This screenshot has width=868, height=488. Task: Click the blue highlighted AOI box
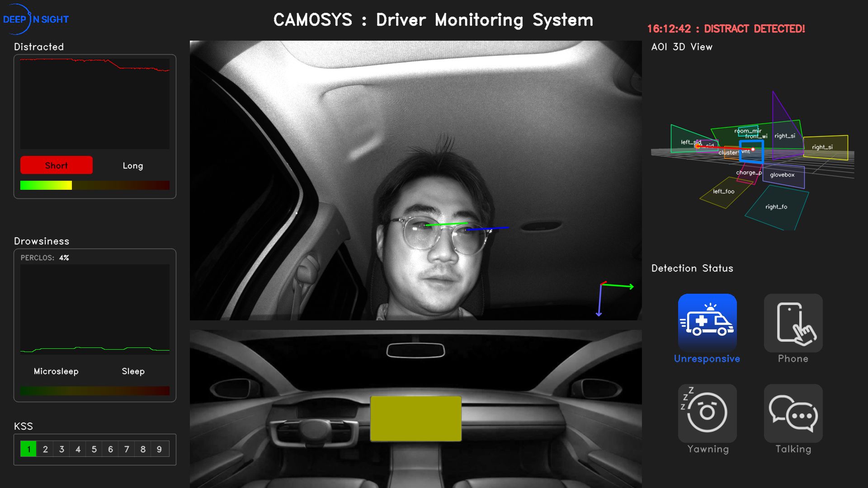pos(751,151)
